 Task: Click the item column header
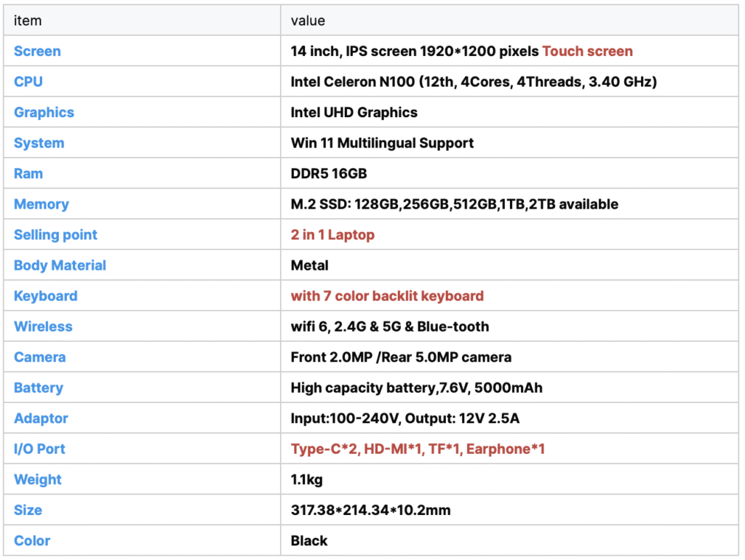coord(28,21)
